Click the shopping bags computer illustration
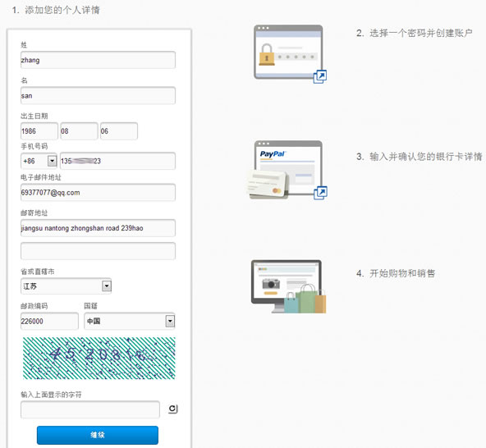The image size is (486, 448). point(289,286)
